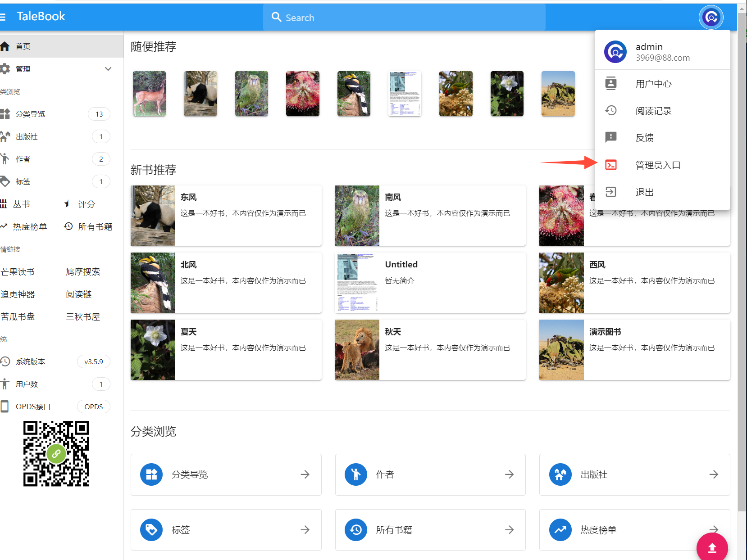Click the v3.5.9 version badge
The height and width of the screenshot is (560, 747).
tap(94, 361)
